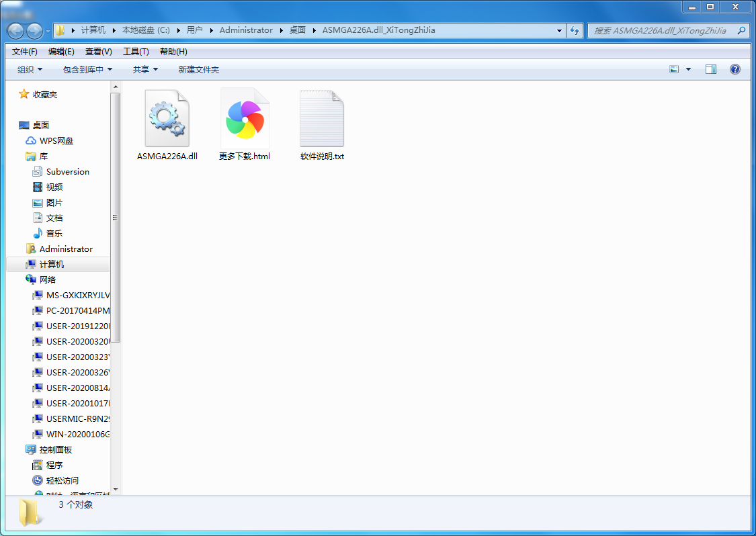Screen dimensions: 756x536
Task: Change view with the view mode icon
Action: (674, 69)
